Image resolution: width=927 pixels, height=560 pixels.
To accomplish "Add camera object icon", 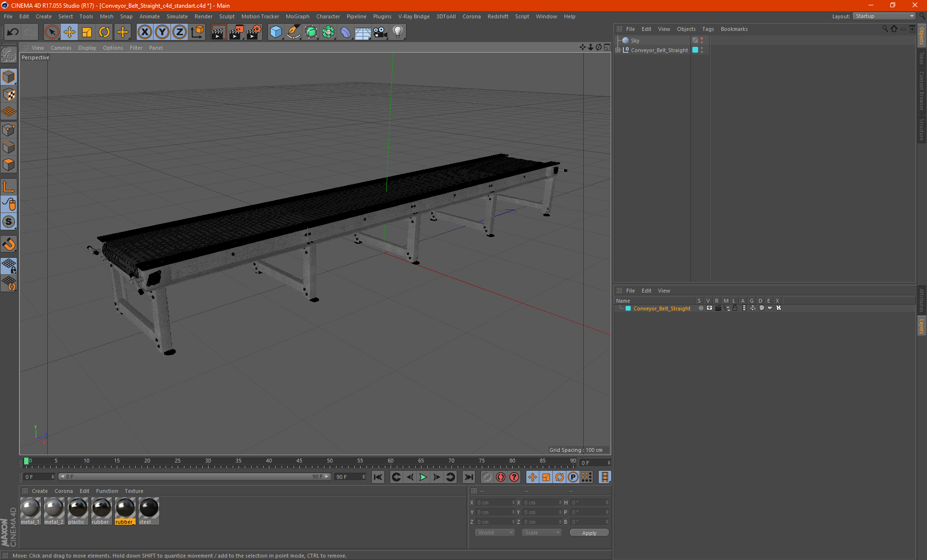I will [x=380, y=32].
